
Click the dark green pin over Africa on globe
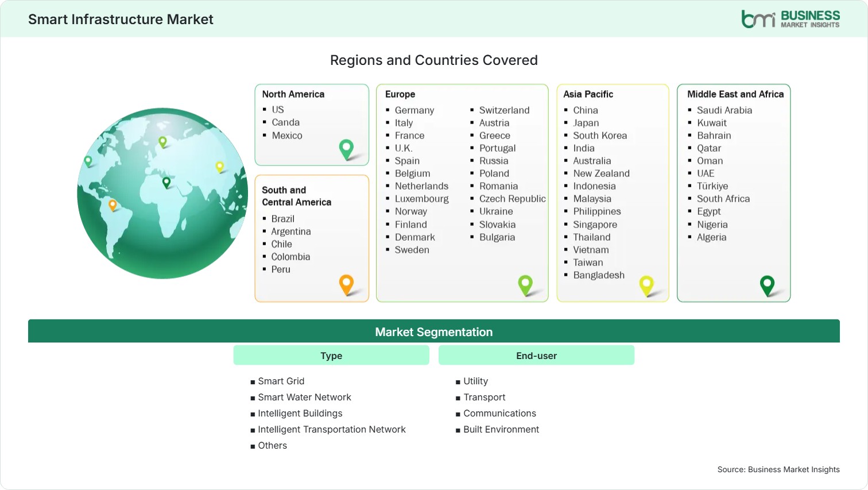(x=166, y=183)
